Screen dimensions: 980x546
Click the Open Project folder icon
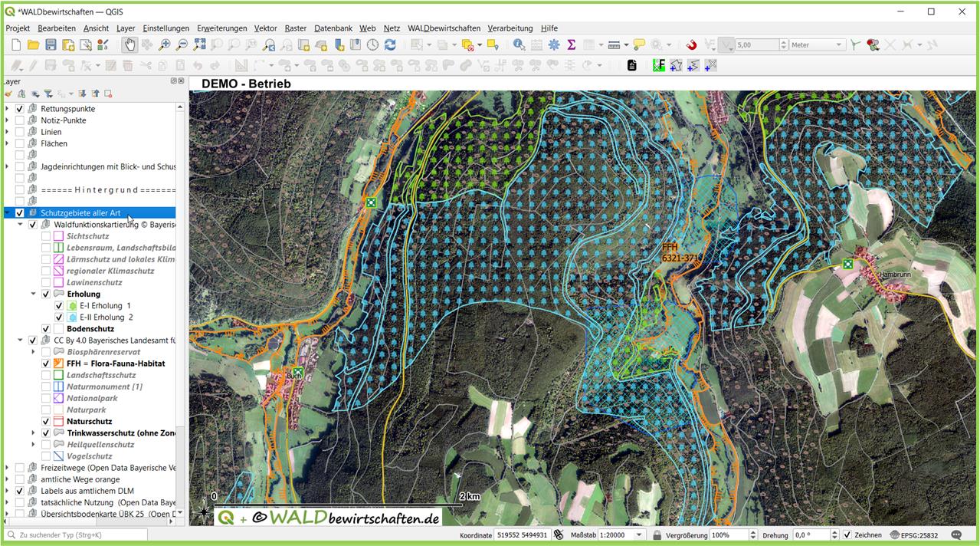pyautogui.click(x=33, y=45)
